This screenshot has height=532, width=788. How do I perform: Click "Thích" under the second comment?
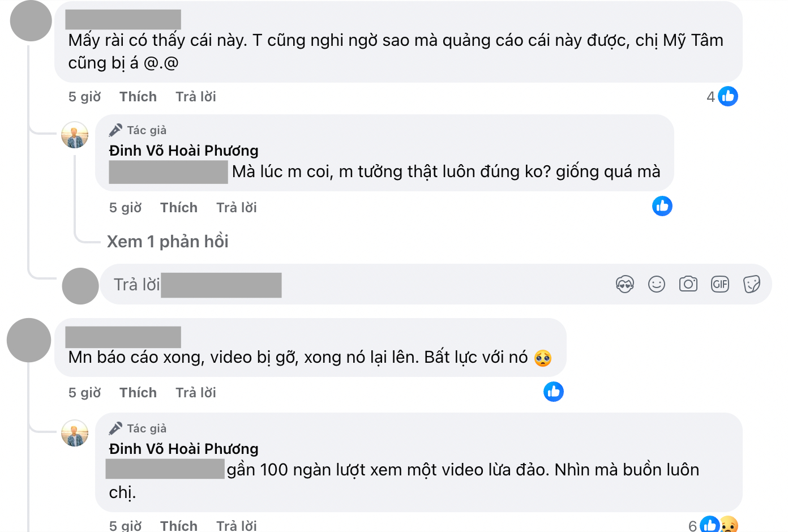click(138, 392)
